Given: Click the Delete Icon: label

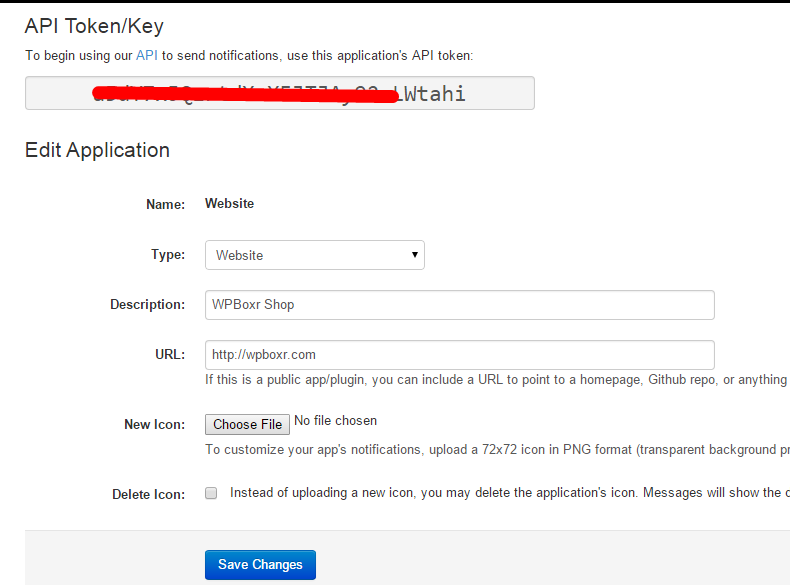Looking at the screenshot, I should 149,494.
